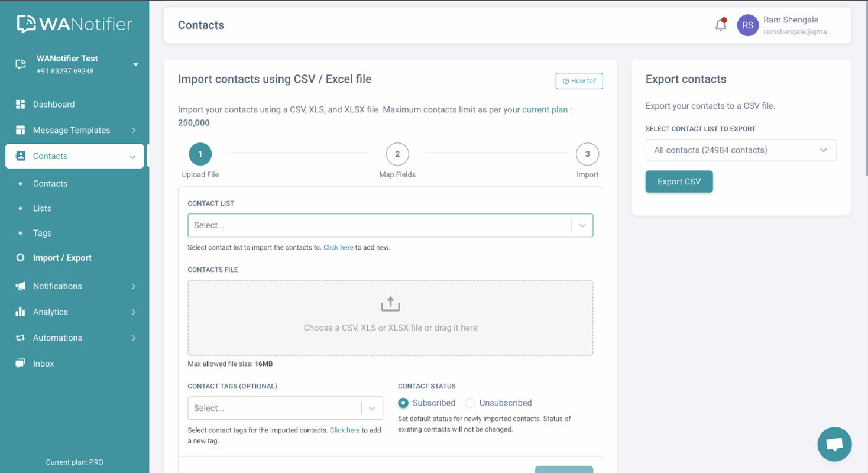Open the Import / Export section

pyautogui.click(x=63, y=257)
